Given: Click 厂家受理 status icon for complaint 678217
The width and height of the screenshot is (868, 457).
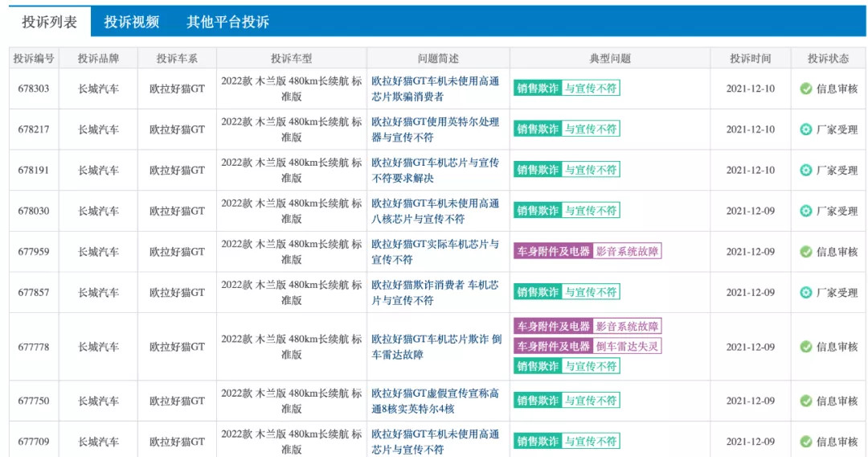Looking at the screenshot, I should click(806, 130).
